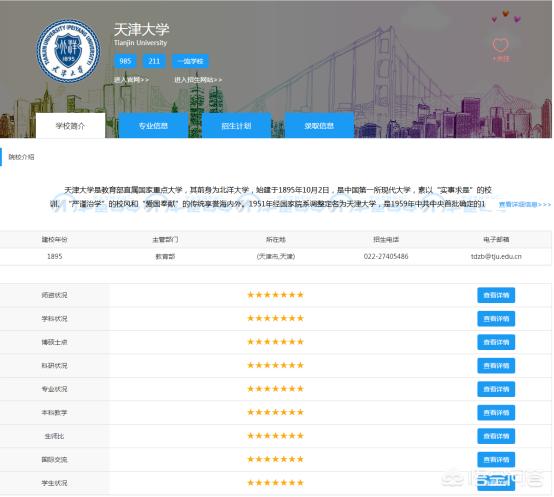
Task: Click the 查看详细信息>>> link
Action: pyautogui.click(x=525, y=204)
